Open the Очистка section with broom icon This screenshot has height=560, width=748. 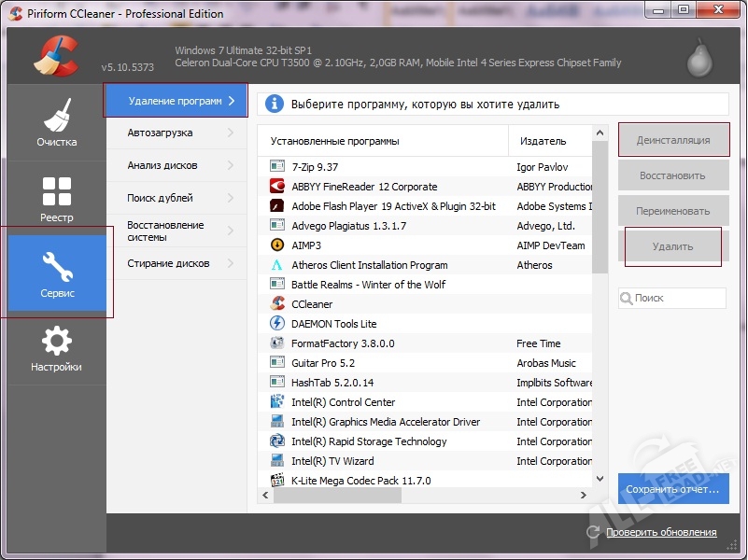coord(57,121)
